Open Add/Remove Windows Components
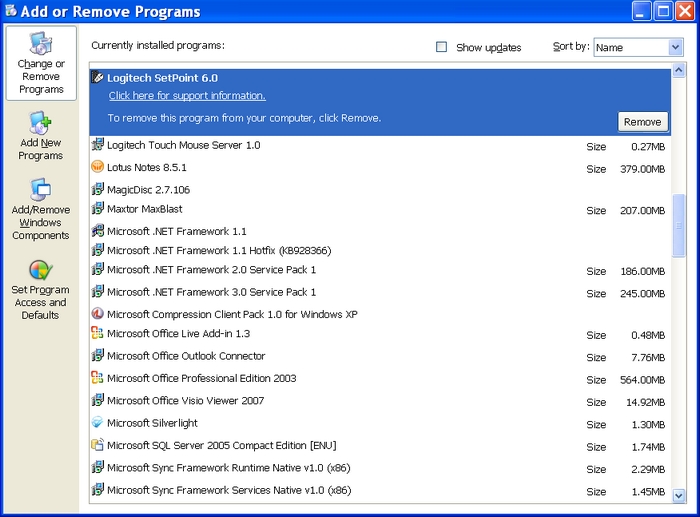The width and height of the screenshot is (700, 517). tap(41, 209)
